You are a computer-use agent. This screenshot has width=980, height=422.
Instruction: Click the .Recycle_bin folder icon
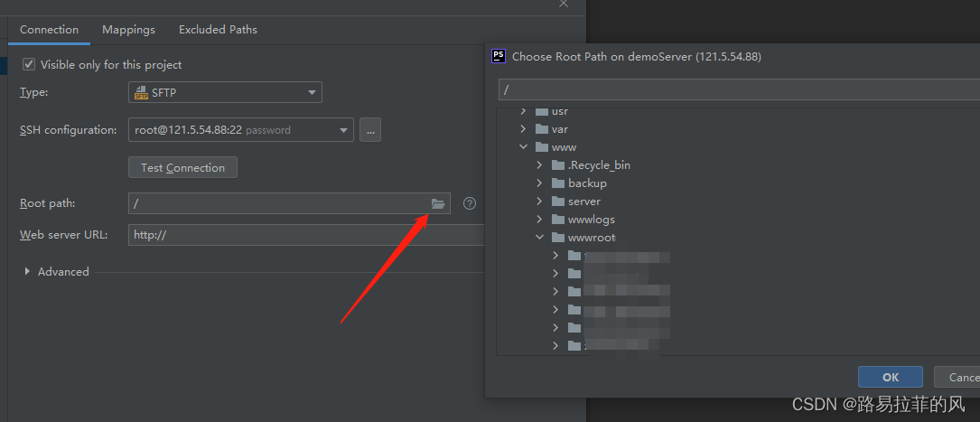(x=558, y=165)
